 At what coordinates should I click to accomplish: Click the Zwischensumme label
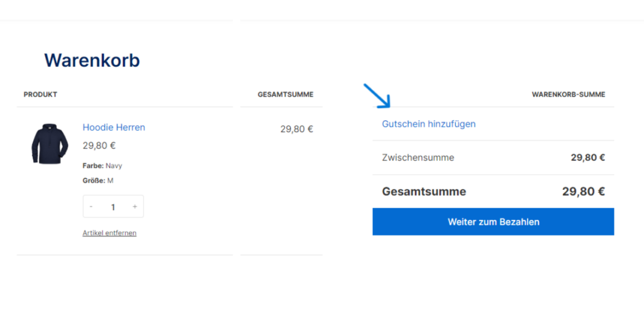(418, 157)
